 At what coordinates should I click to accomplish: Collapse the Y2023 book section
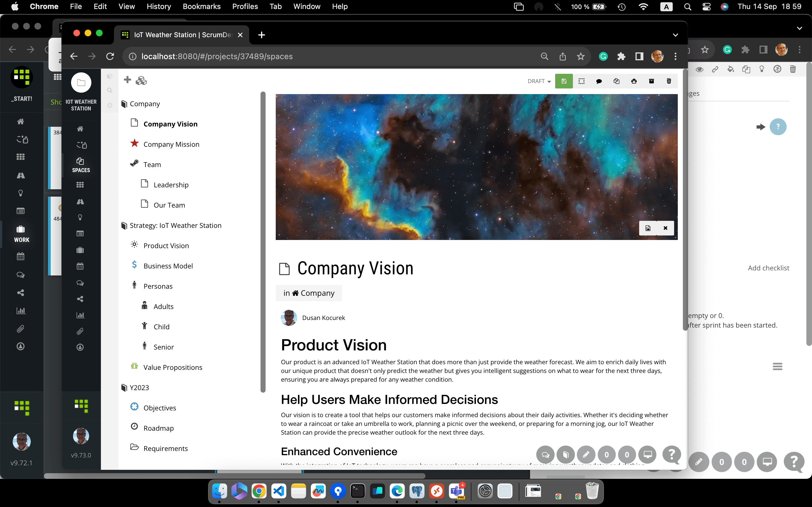(124, 388)
